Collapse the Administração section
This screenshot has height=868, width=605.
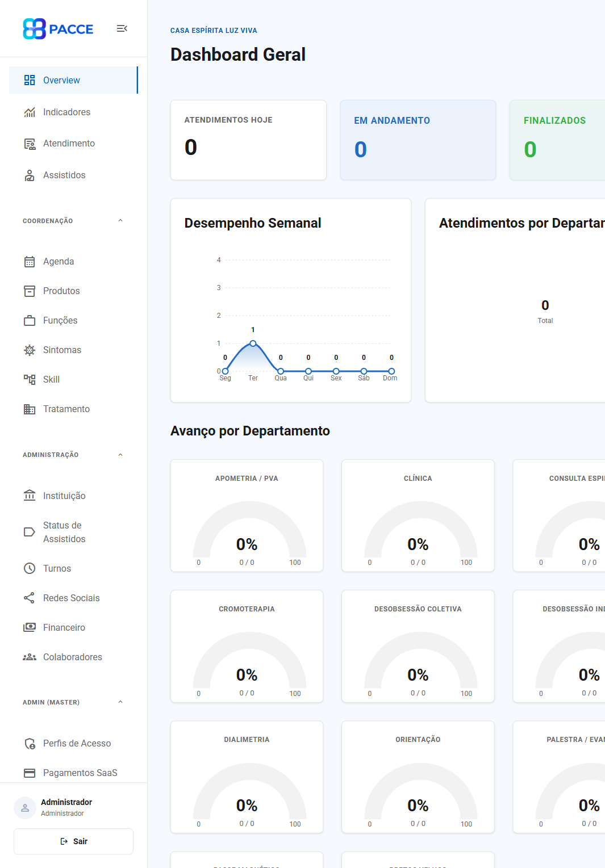pyautogui.click(x=120, y=455)
